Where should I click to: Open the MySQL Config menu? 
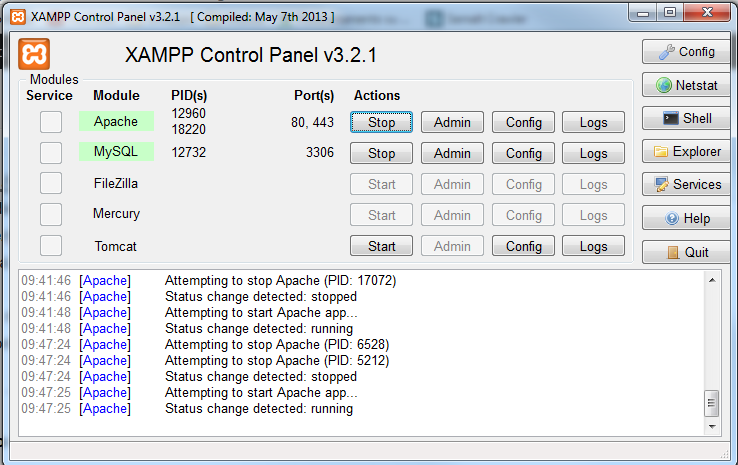pos(523,153)
